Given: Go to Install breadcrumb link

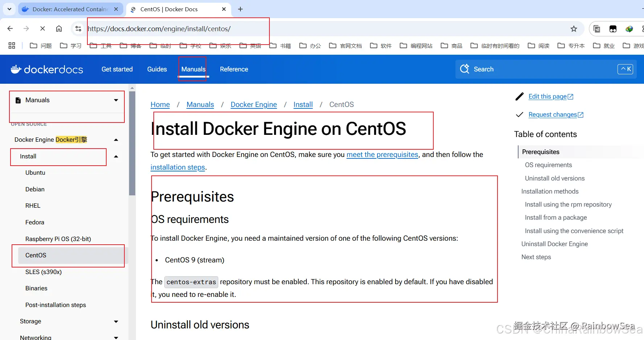Looking at the screenshot, I should (303, 104).
